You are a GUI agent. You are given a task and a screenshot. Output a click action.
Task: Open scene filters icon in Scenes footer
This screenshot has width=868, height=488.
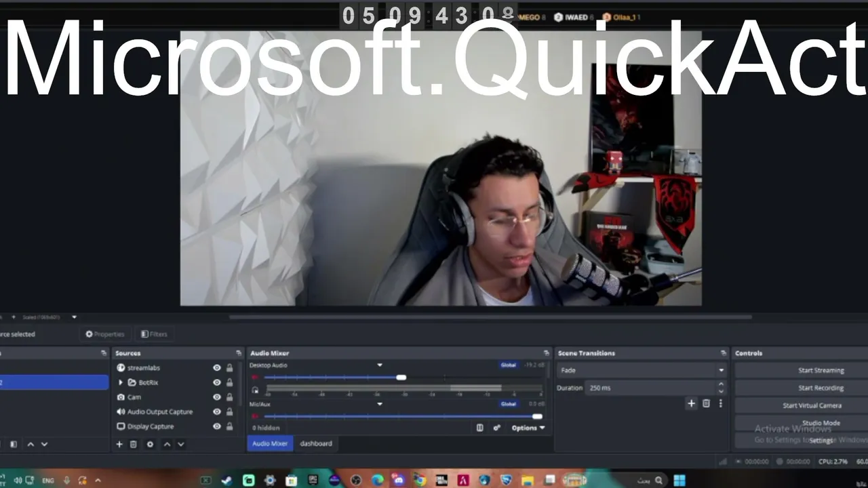[x=14, y=445]
